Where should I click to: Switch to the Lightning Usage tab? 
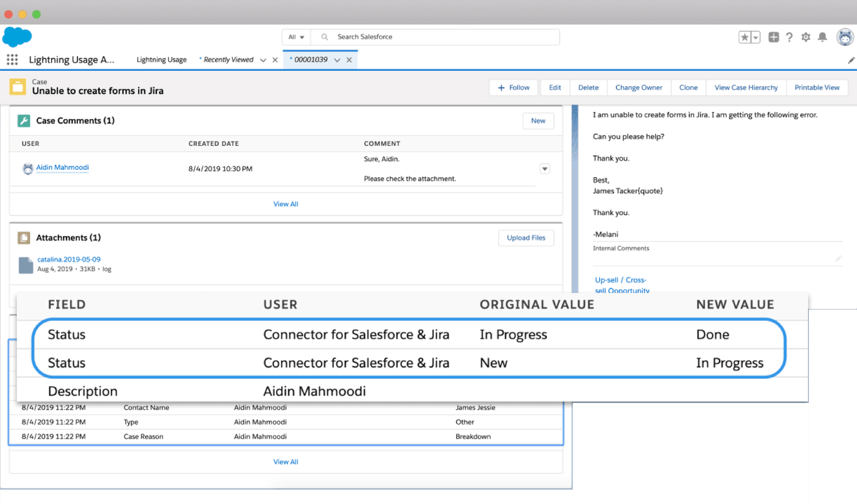(161, 59)
